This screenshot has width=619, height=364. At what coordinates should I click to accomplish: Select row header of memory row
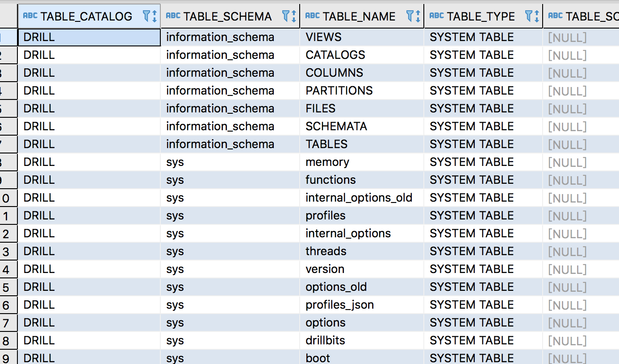[8, 162]
